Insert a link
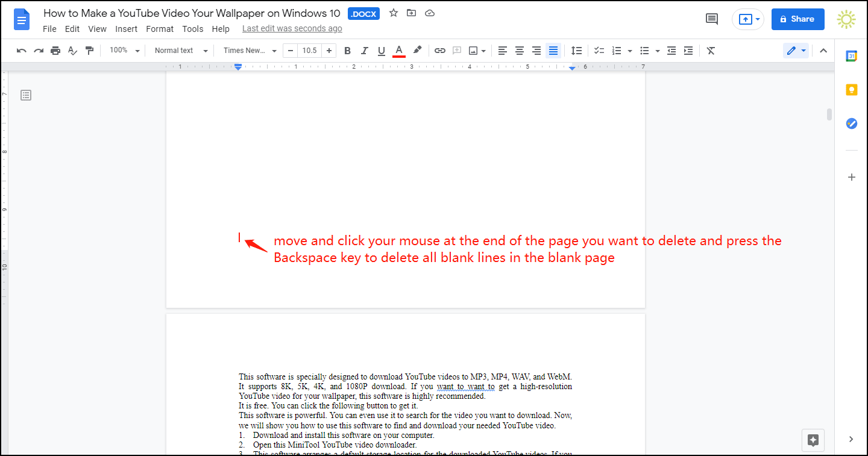 pos(439,51)
